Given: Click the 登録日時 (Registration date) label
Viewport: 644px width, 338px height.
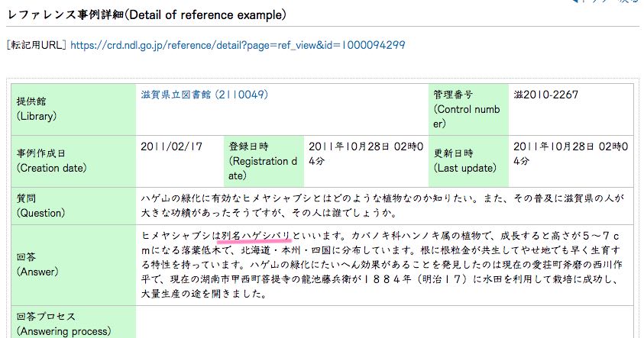Looking at the screenshot, I should tap(264, 161).
